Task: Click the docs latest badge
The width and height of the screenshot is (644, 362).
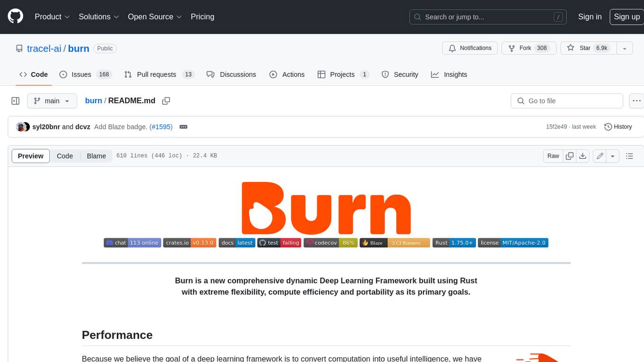Action: 237,243
